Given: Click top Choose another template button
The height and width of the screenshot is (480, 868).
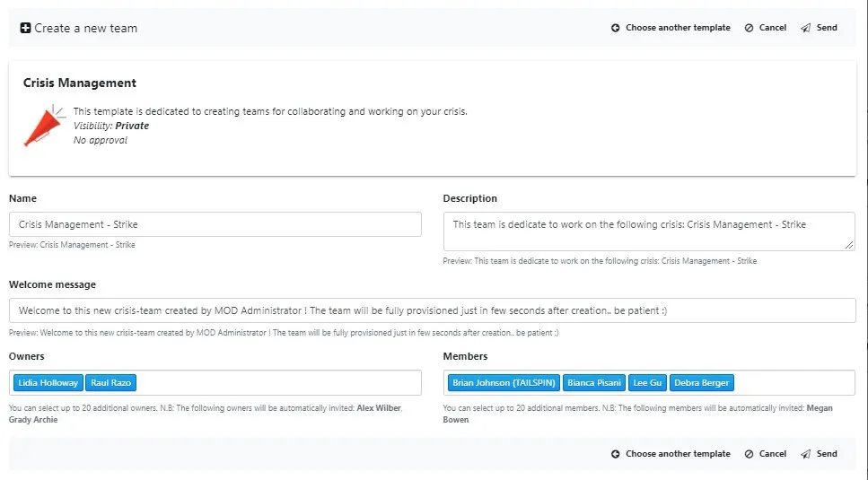Looking at the screenshot, I should [671, 28].
